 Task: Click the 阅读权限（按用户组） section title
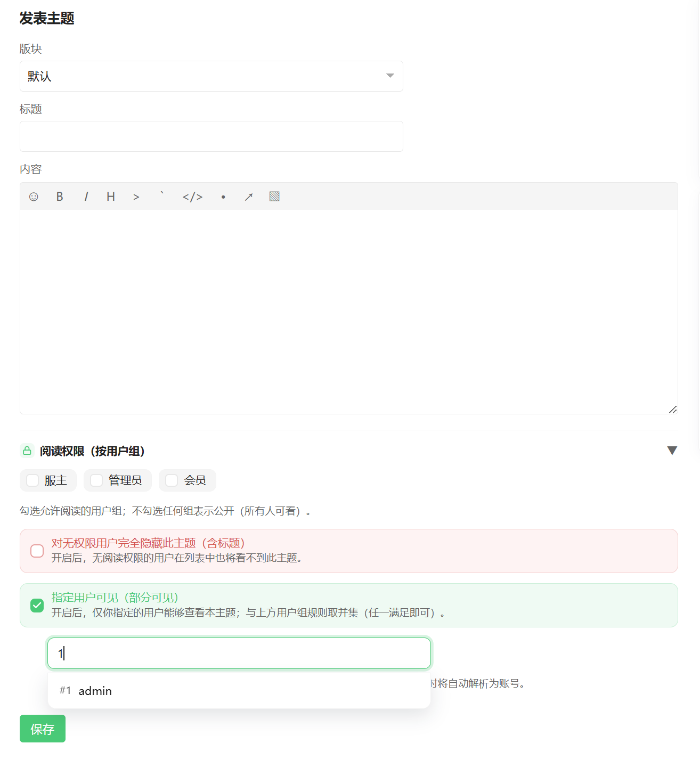pyautogui.click(x=93, y=451)
